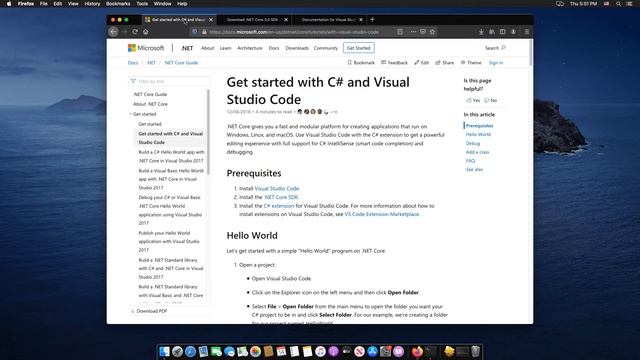Image resolution: width=640 pixels, height=360 pixels.
Task: Open the Feedback action
Action: [394, 63]
